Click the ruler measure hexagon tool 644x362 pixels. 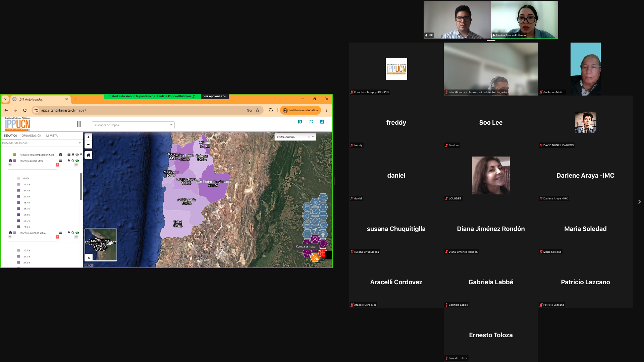pyautogui.click(x=323, y=216)
